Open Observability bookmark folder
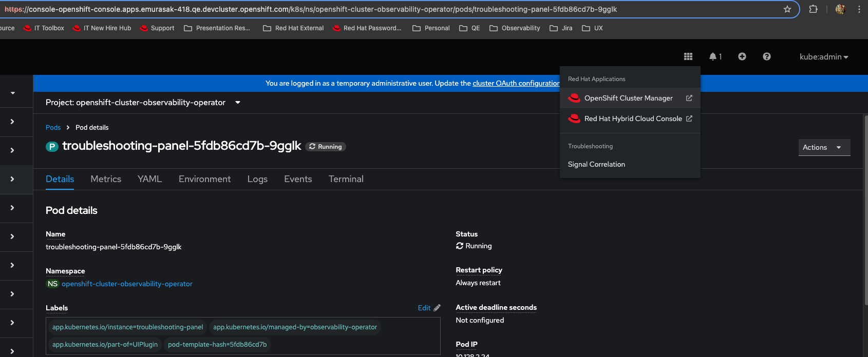 (515, 28)
